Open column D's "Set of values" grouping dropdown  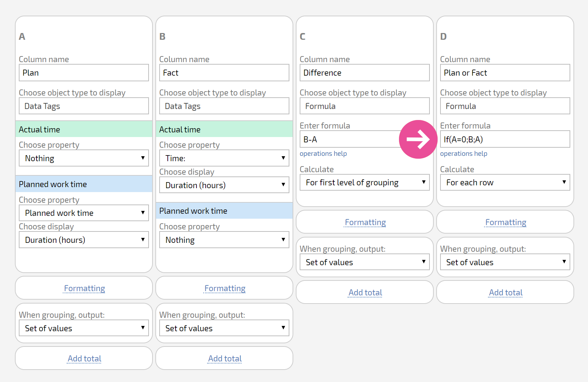point(505,262)
